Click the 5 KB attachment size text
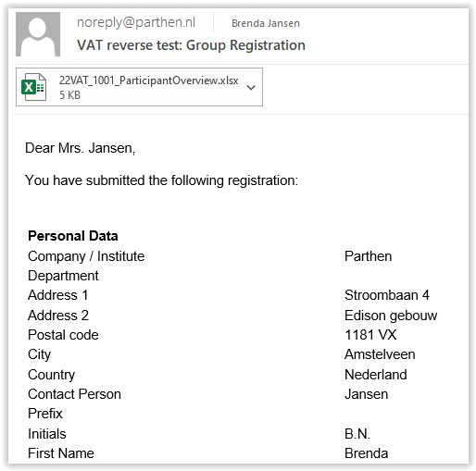The image size is (476, 471). [69, 95]
